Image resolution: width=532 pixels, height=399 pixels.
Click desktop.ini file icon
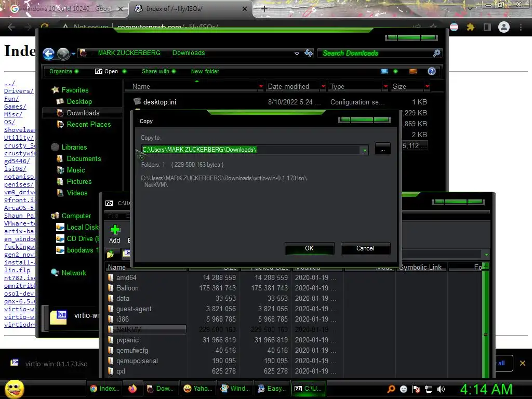[137, 101]
